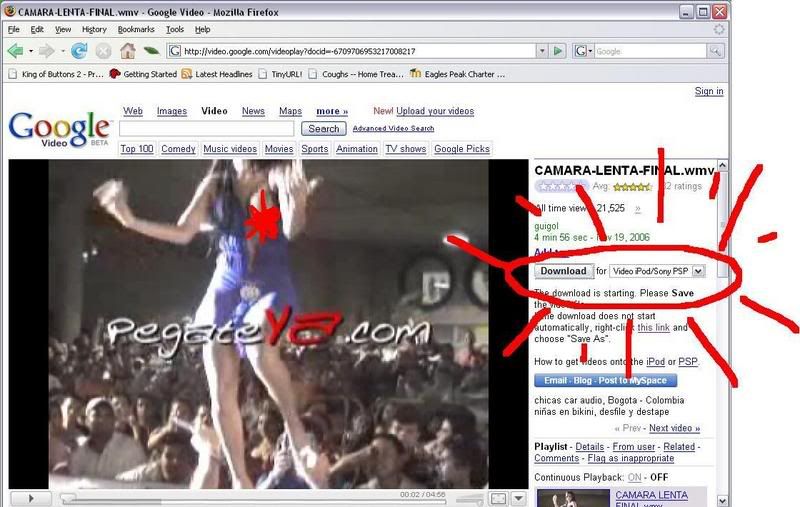Open the History menu
Image resolution: width=800 pixels, height=507 pixels.
tap(94, 30)
